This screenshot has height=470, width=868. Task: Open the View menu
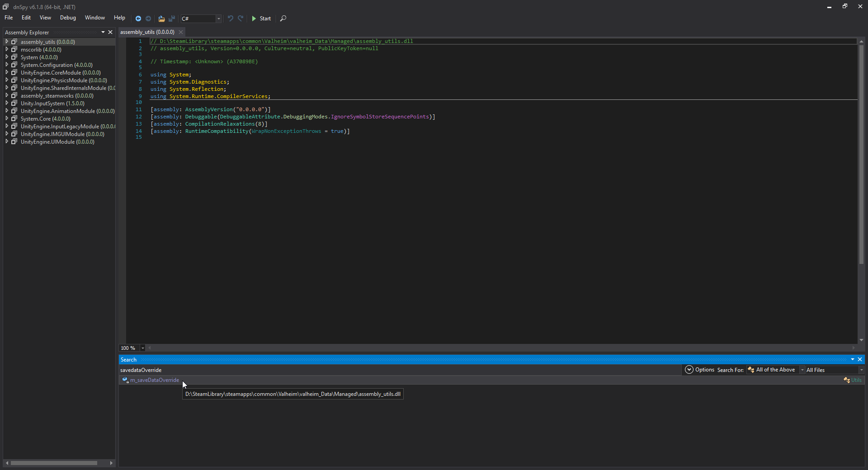click(x=45, y=18)
